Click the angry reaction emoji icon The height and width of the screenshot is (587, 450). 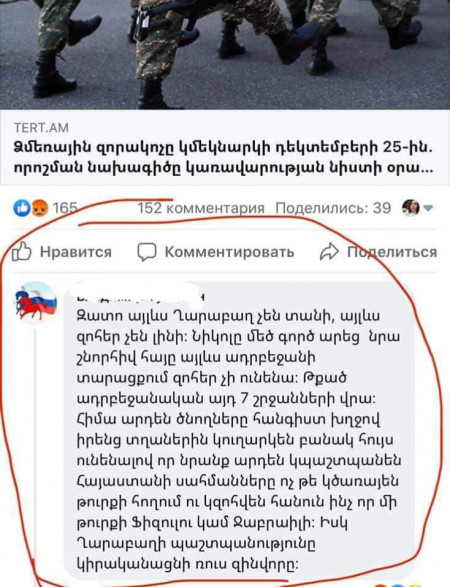[x=38, y=208]
